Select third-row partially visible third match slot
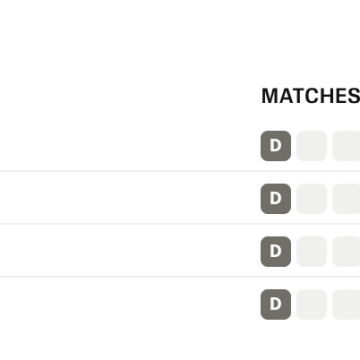The width and height of the screenshot is (360, 360). coord(346,252)
